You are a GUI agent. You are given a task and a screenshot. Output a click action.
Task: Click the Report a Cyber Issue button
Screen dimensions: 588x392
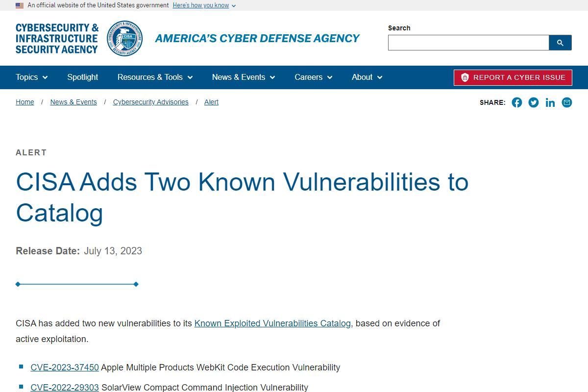513,77
